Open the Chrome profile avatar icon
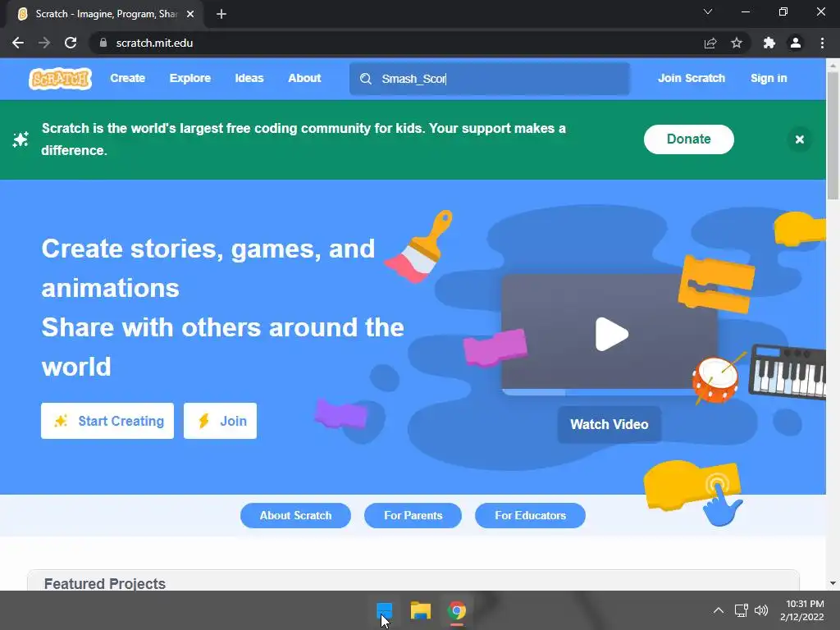840x630 pixels. 796,43
